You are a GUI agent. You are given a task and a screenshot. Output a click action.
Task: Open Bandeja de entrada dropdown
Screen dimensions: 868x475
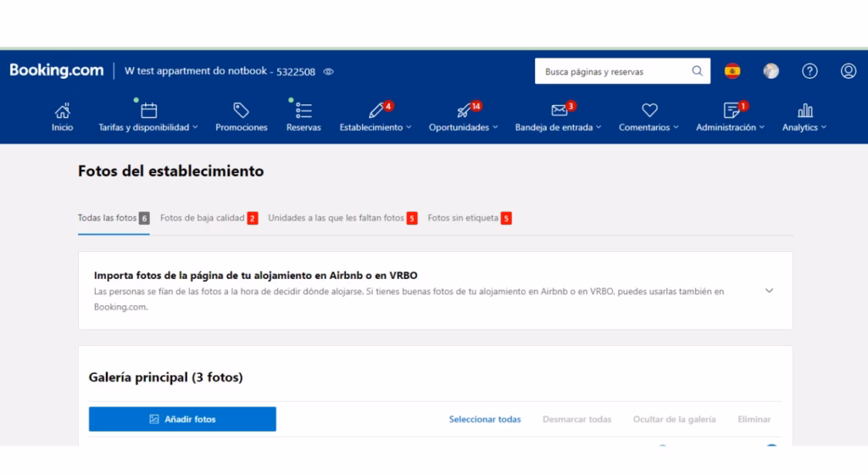(x=558, y=117)
